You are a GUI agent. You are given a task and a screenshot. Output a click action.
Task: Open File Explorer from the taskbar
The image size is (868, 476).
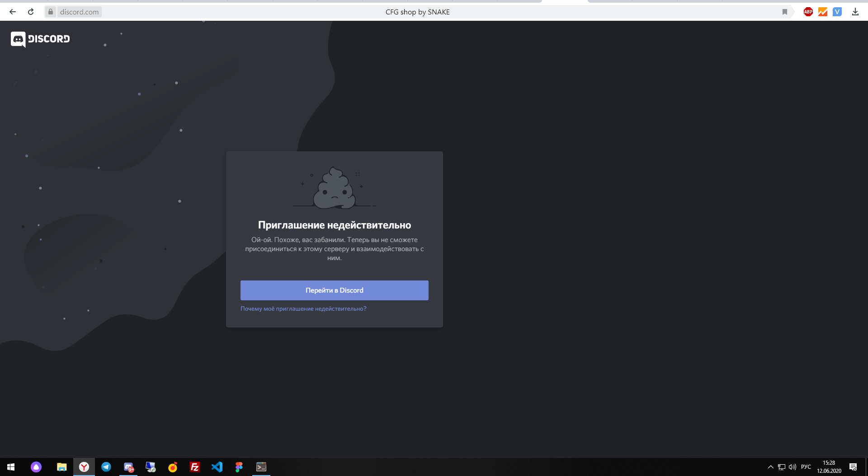62,467
